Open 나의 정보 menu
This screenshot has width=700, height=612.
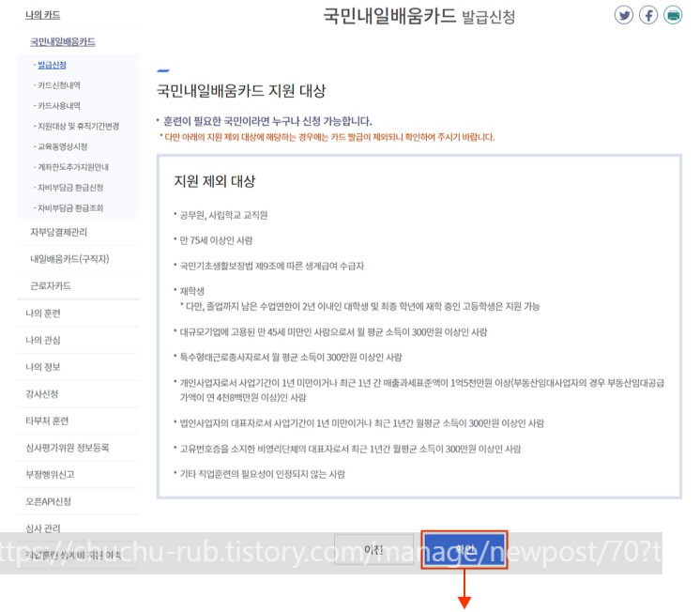click(x=43, y=367)
